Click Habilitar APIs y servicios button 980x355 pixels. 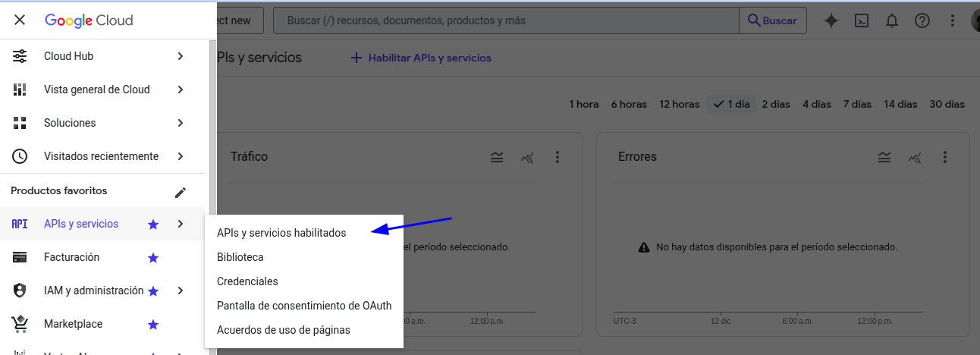click(421, 58)
